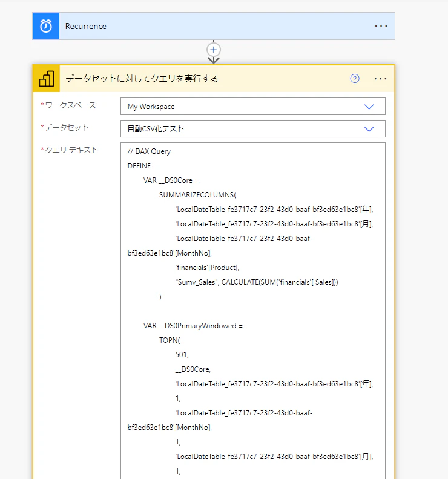
Task: Click the 501, value line
Action: pos(182,355)
